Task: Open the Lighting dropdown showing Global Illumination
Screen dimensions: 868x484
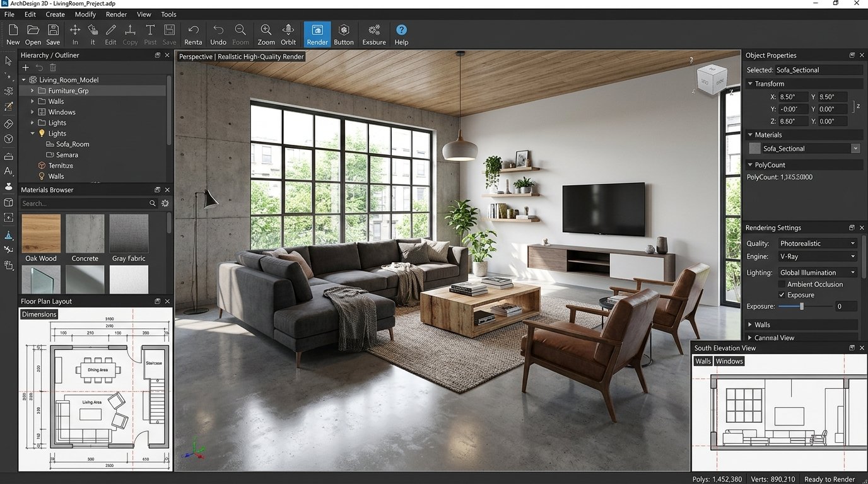Action: 817,272
